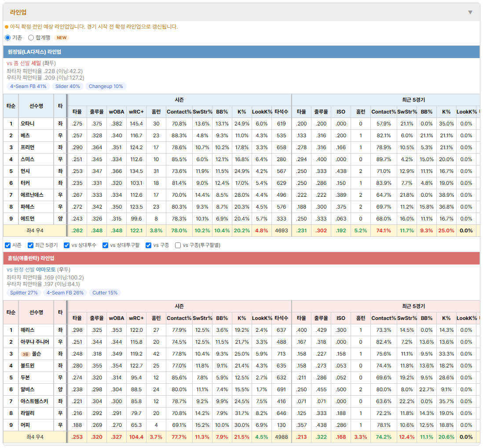The width and height of the screenshot is (483, 448).
Task: Click the lineup notice starting with 아직 확정 전인
Action: click(94, 27)
